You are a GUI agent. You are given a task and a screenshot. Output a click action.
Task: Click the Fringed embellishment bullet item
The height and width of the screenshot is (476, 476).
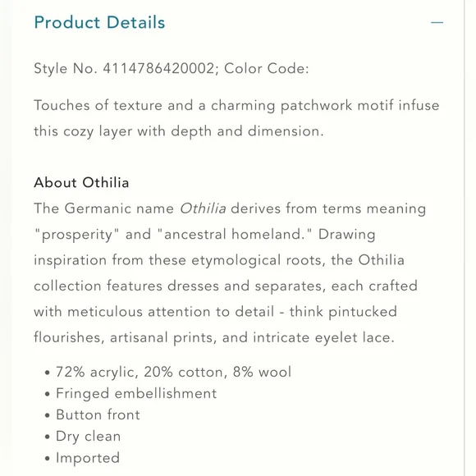tap(136, 393)
